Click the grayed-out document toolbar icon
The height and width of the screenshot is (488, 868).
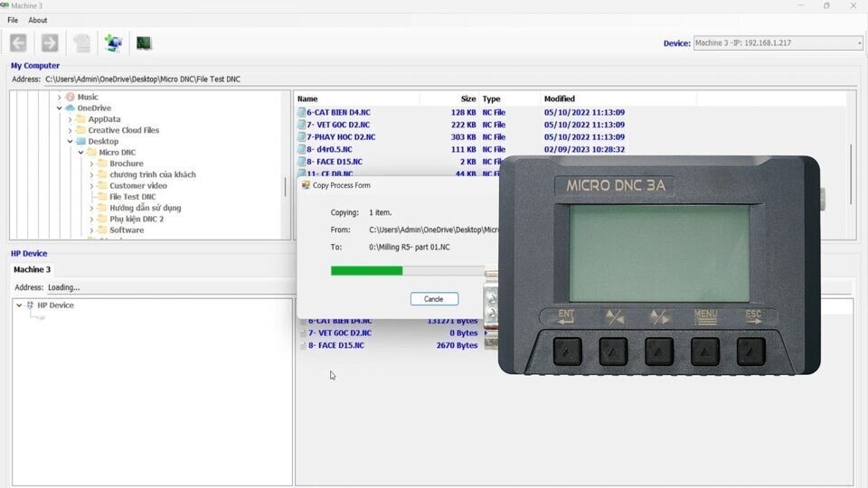point(82,42)
